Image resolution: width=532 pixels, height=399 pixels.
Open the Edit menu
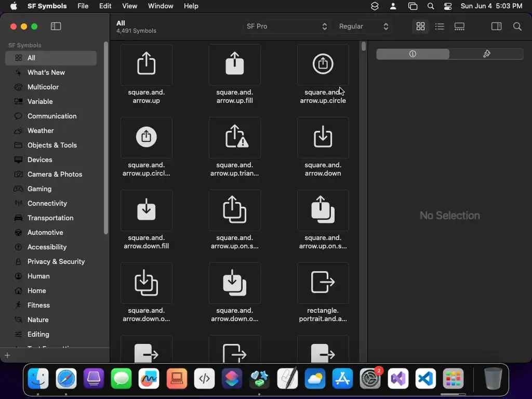click(x=105, y=6)
